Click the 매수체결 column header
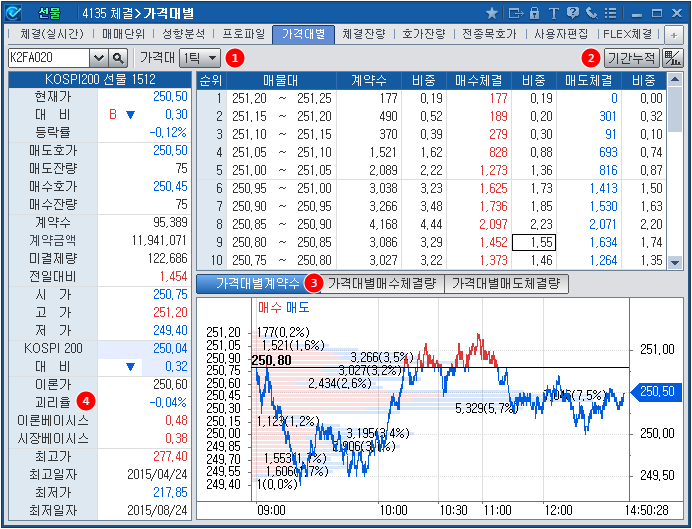The height and width of the screenshot is (529, 692). click(478, 80)
